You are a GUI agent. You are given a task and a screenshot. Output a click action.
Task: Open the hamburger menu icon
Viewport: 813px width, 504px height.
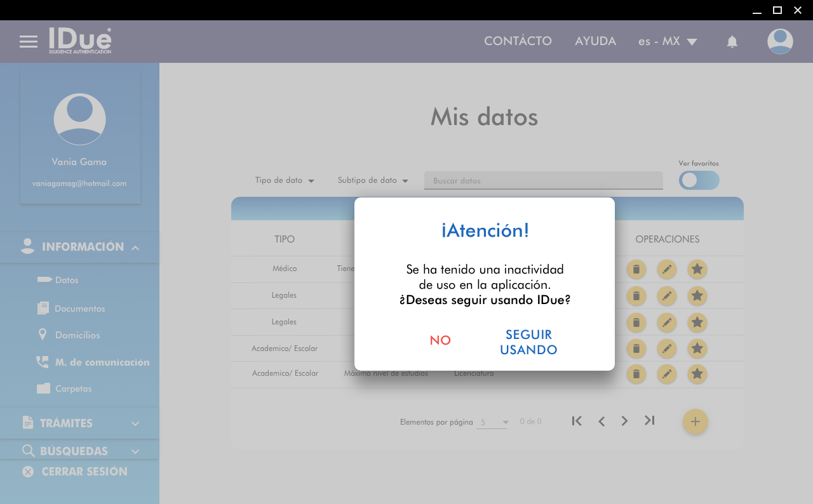coord(29,42)
